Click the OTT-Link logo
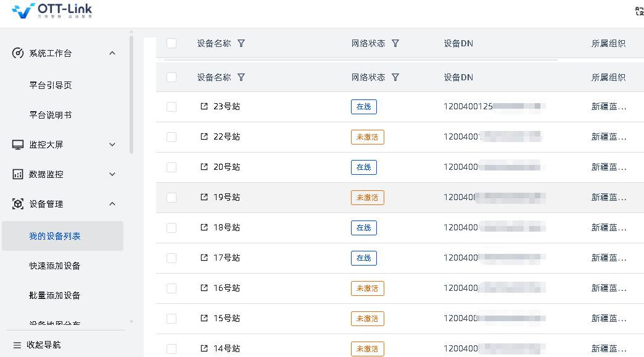The width and height of the screenshot is (644, 357). [x=52, y=10]
